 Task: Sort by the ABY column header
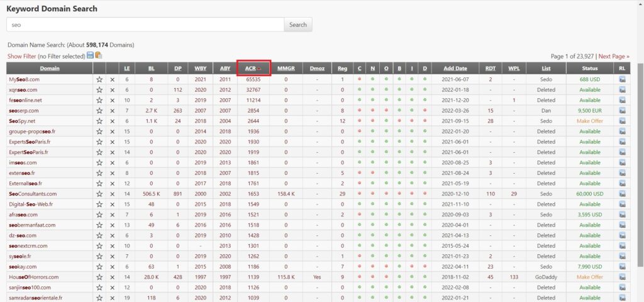(225, 68)
